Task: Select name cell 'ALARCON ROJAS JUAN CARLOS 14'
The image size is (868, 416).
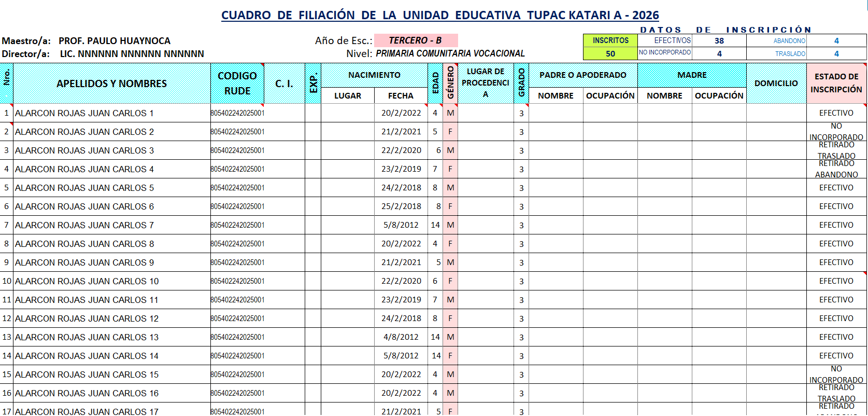Action: [x=112, y=356]
